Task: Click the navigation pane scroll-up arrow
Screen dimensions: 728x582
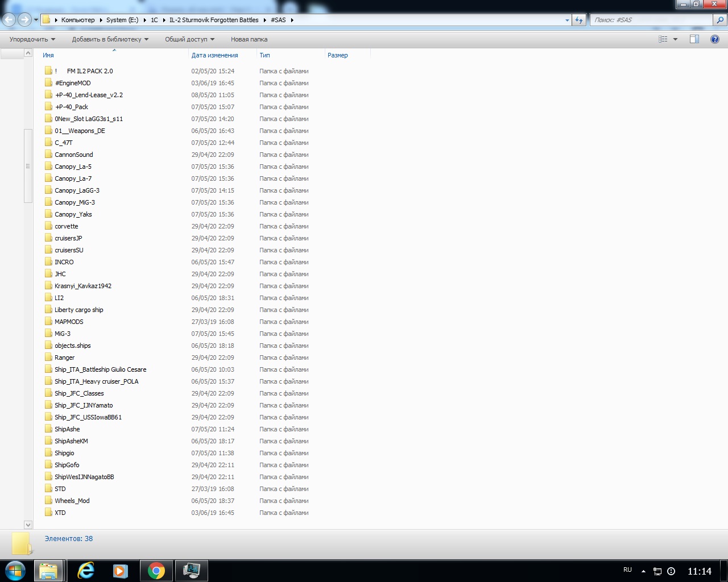Action: click(28, 53)
